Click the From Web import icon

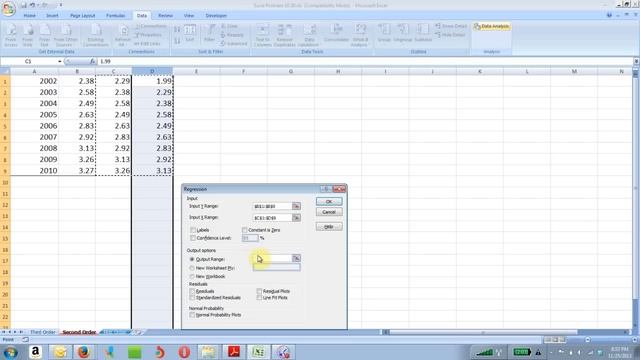point(28,35)
